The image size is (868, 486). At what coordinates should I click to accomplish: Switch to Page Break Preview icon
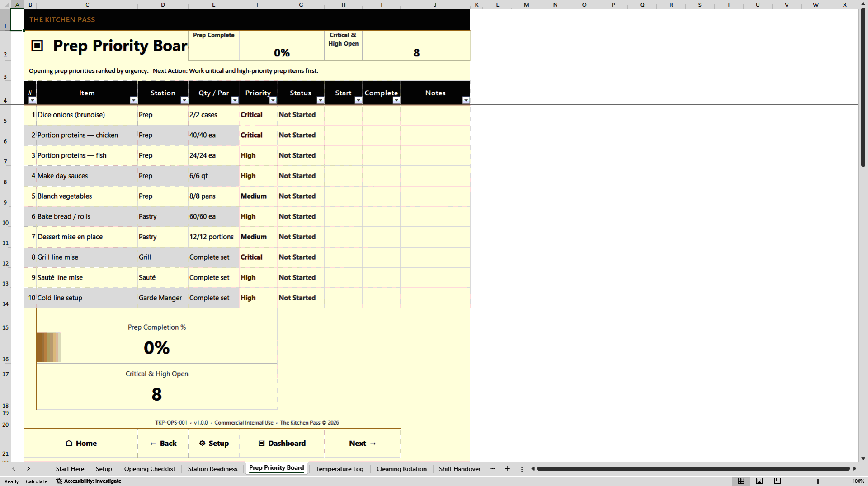[x=778, y=481]
